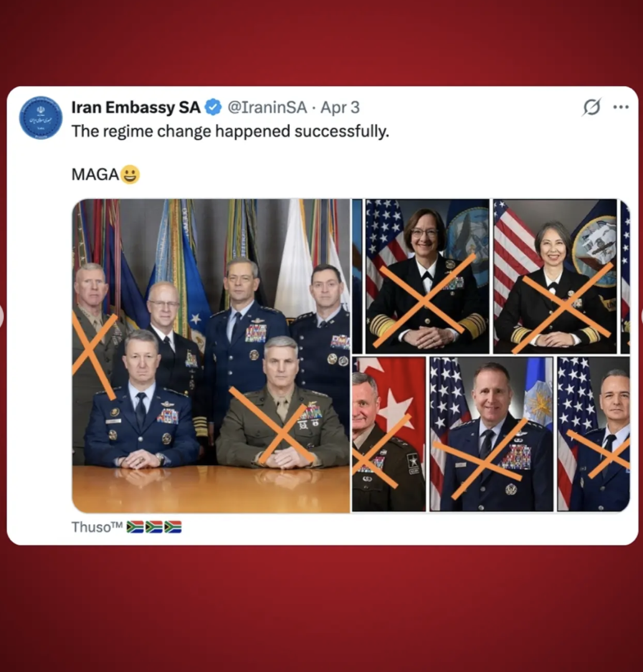Open portrait with red two-star flag background

(389, 434)
